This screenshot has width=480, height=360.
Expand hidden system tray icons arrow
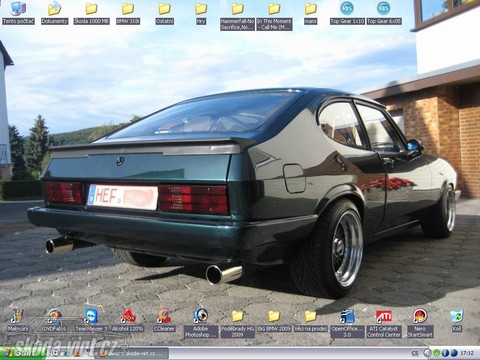click(427, 353)
